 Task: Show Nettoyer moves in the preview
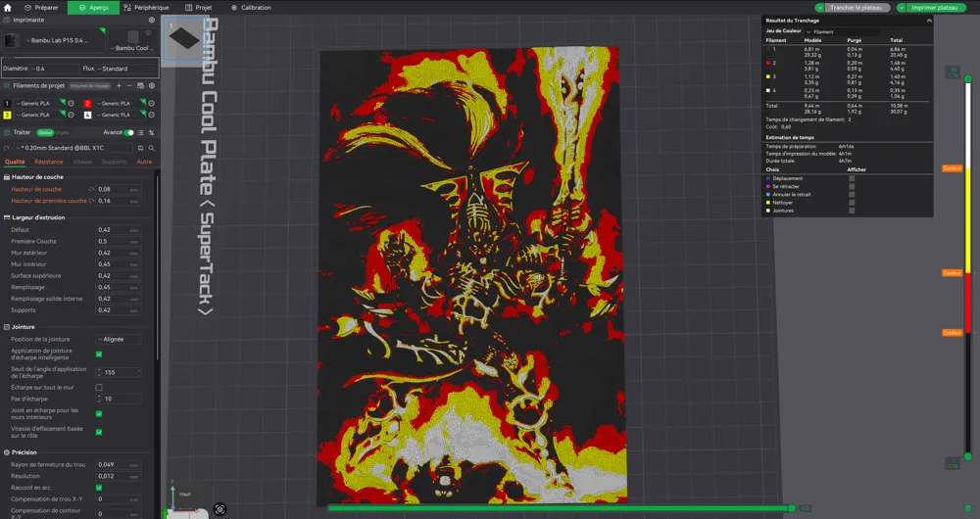point(852,203)
